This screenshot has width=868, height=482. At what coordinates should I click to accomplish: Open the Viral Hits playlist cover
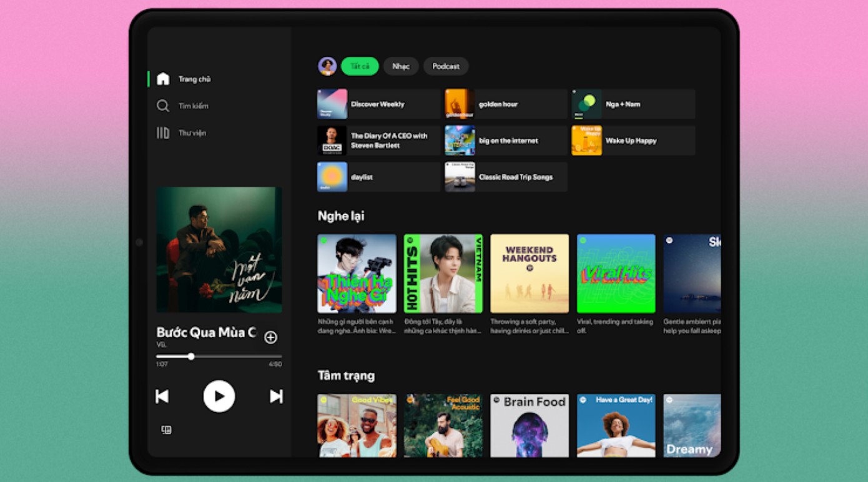click(616, 273)
